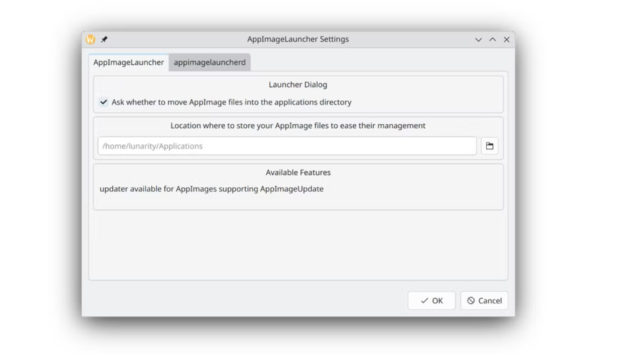Click the Available Features heading
Screen dimensions: 644x362
[298, 173]
